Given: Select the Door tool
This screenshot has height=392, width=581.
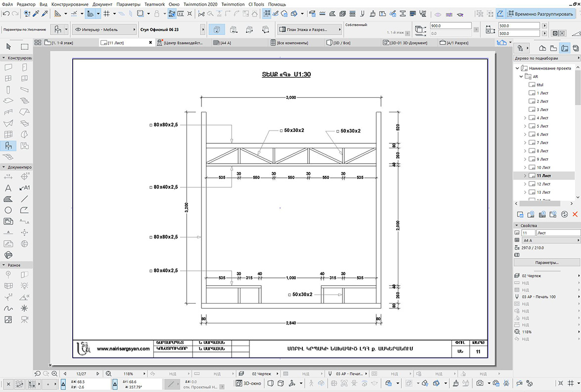Looking at the screenshot, I should (x=24, y=67).
